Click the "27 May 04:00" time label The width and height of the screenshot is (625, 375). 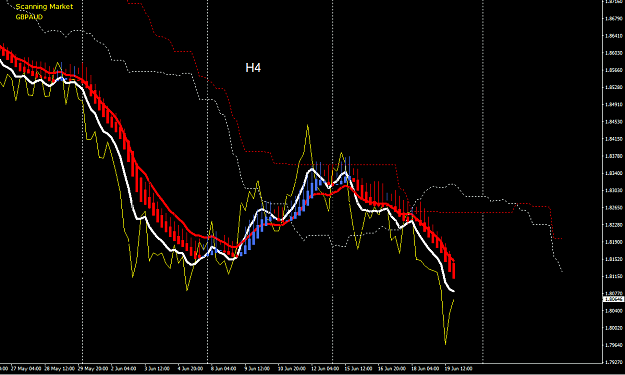click(x=26, y=369)
